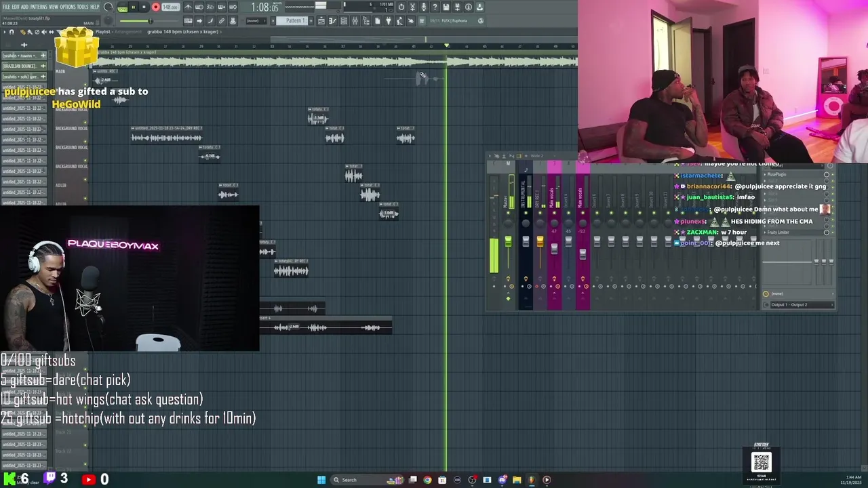Stop playback with the stop button
The width and height of the screenshot is (868, 488).
144,7
